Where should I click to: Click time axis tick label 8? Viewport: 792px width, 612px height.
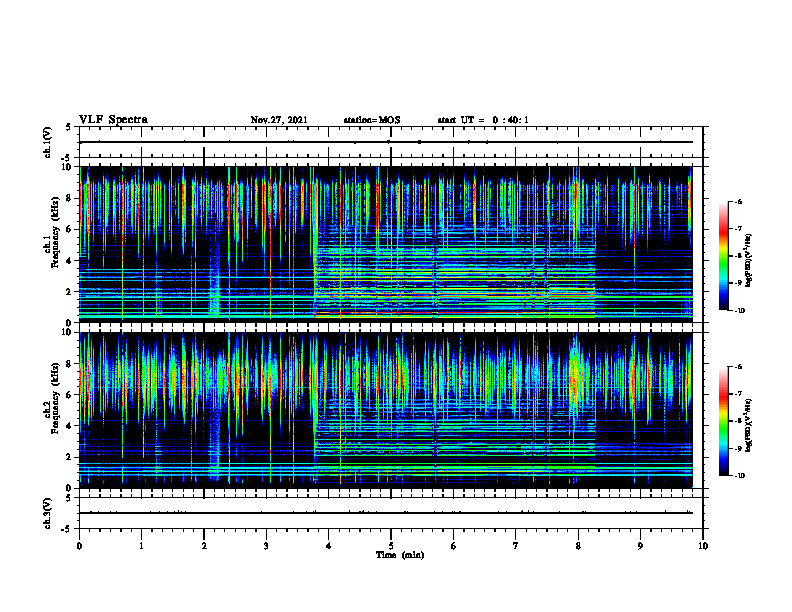pyautogui.click(x=578, y=546)
